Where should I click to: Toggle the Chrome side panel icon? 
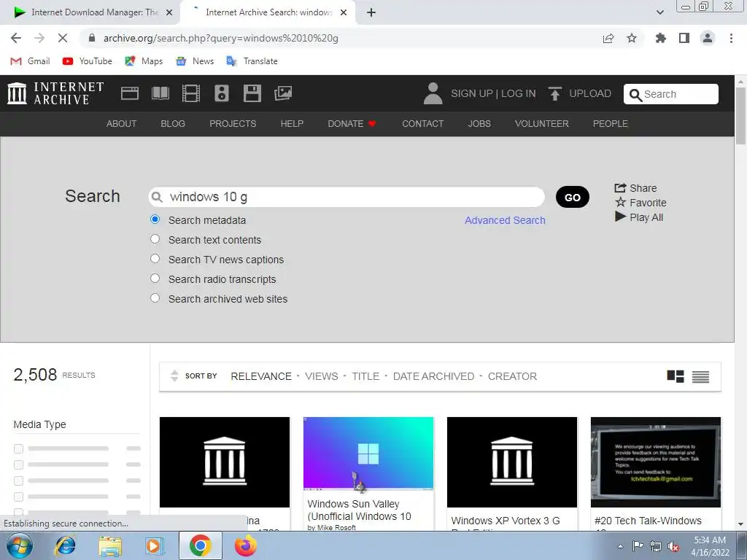(x=684, y=38)
